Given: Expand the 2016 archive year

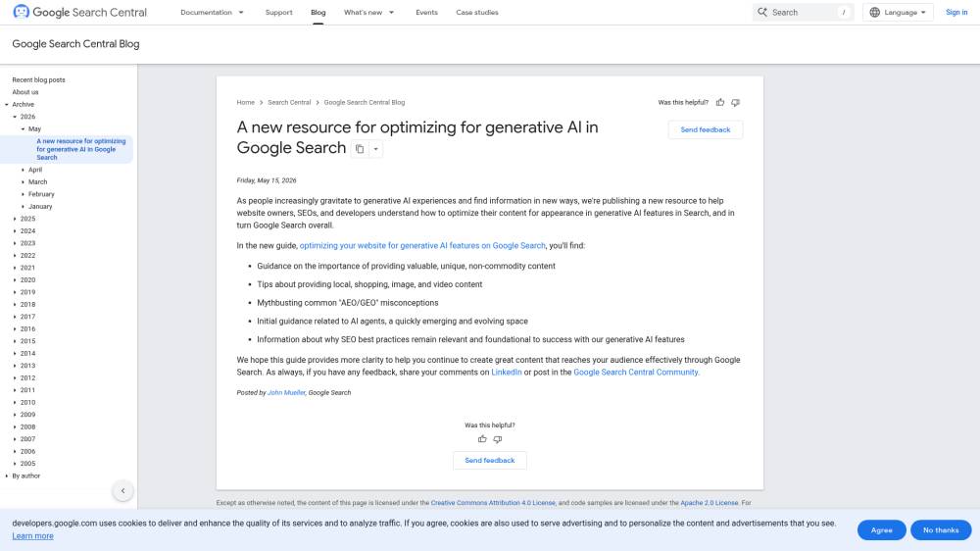Looking at the screenshot, I should click(15, 329).
